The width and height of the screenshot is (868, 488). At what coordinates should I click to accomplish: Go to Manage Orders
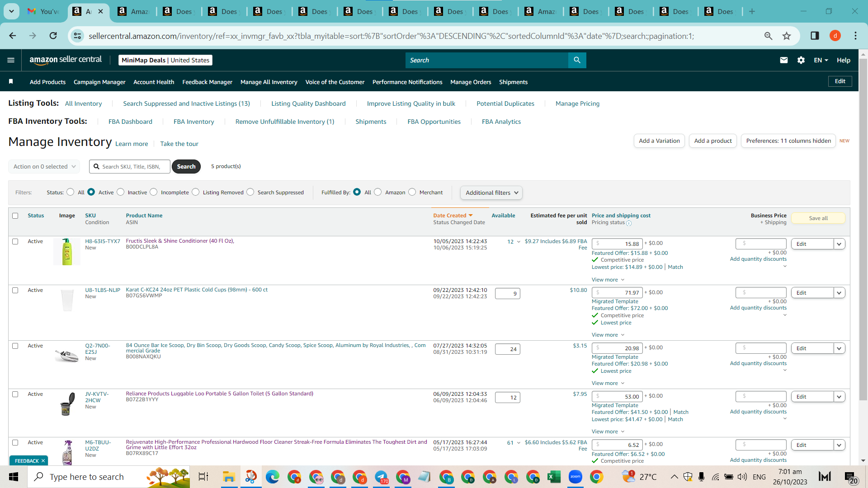[471, 82]
